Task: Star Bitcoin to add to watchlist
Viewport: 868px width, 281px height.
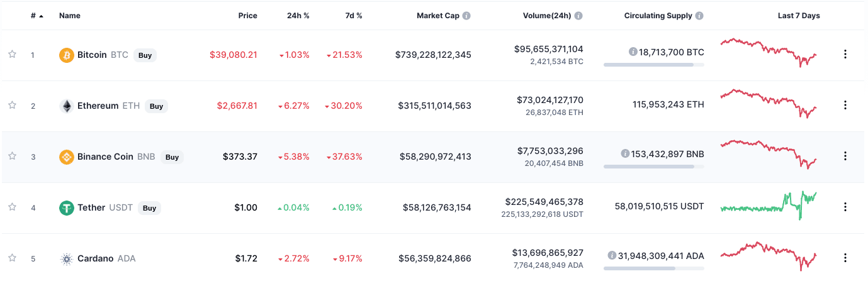Action: click(12, 55)
